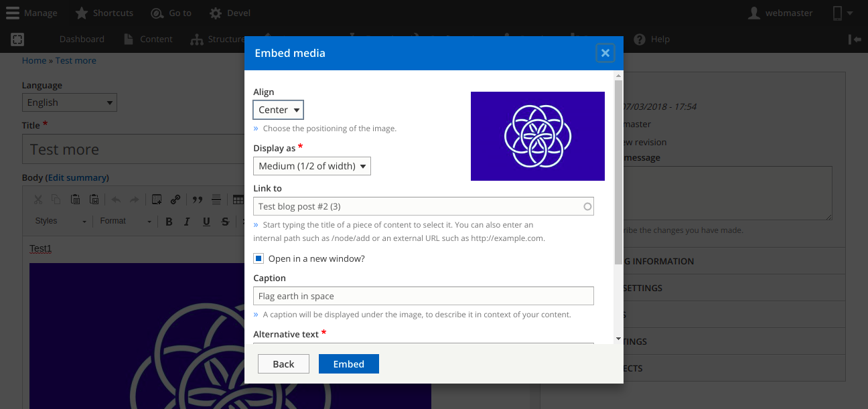Click the horizontal line icon in editor
Viewport: 868px width, 409px height.
click(216, 199)
